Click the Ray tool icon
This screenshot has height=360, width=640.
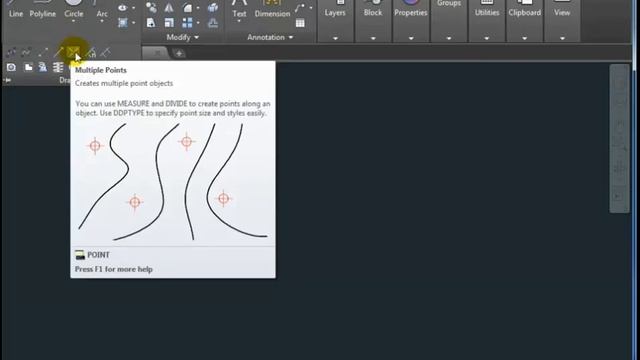(x=58, y=52)
